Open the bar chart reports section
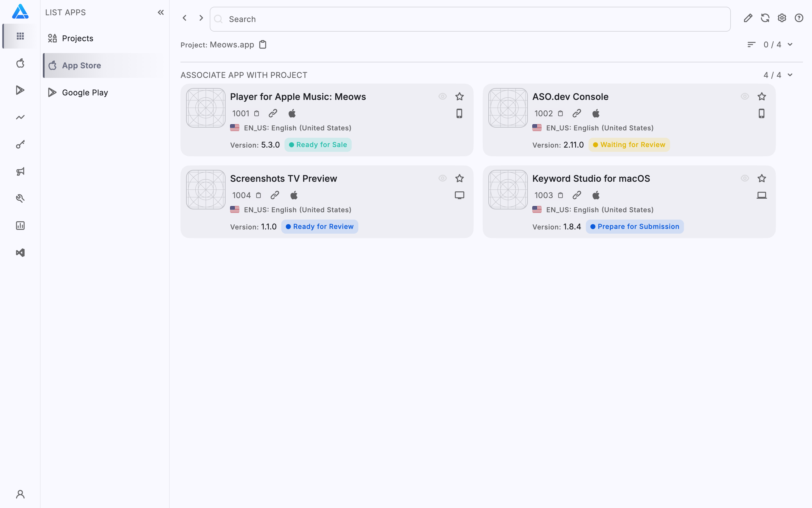812x508 pixels. [20, 225]
